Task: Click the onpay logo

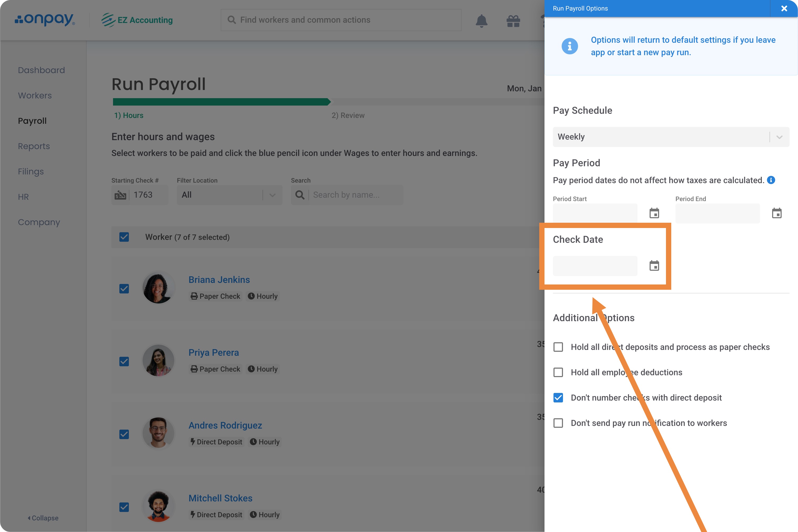Action: (45, 20)
